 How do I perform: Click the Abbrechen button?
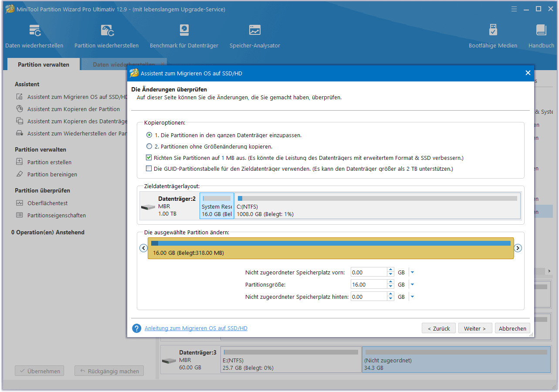pyautogui.click(x=512, y=328)
